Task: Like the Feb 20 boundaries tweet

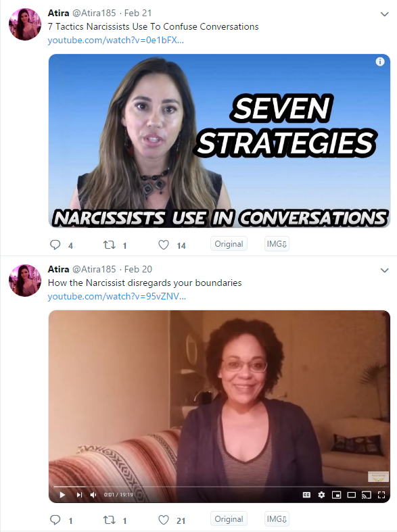Action: [x=164, y=520]
